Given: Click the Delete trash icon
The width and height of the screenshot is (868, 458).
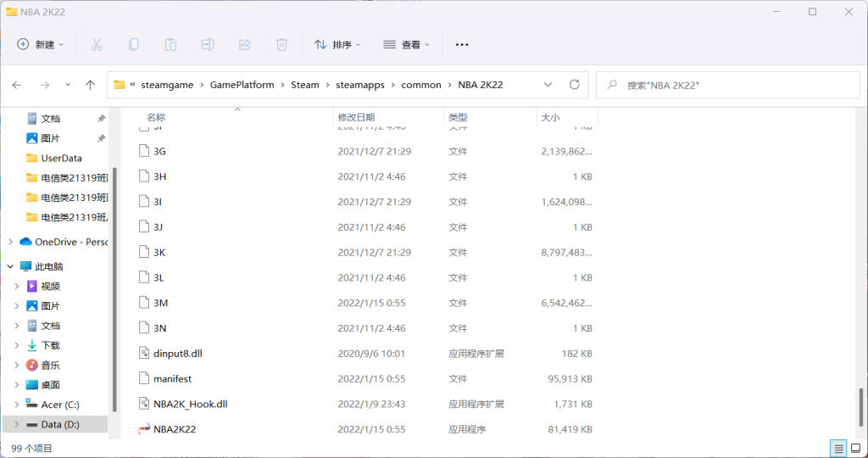Looking at the screenshot, I should (x=281, y=45).
